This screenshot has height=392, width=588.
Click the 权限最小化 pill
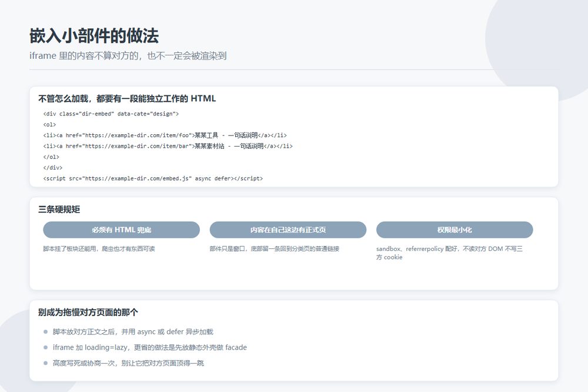[x=455, y=230]
